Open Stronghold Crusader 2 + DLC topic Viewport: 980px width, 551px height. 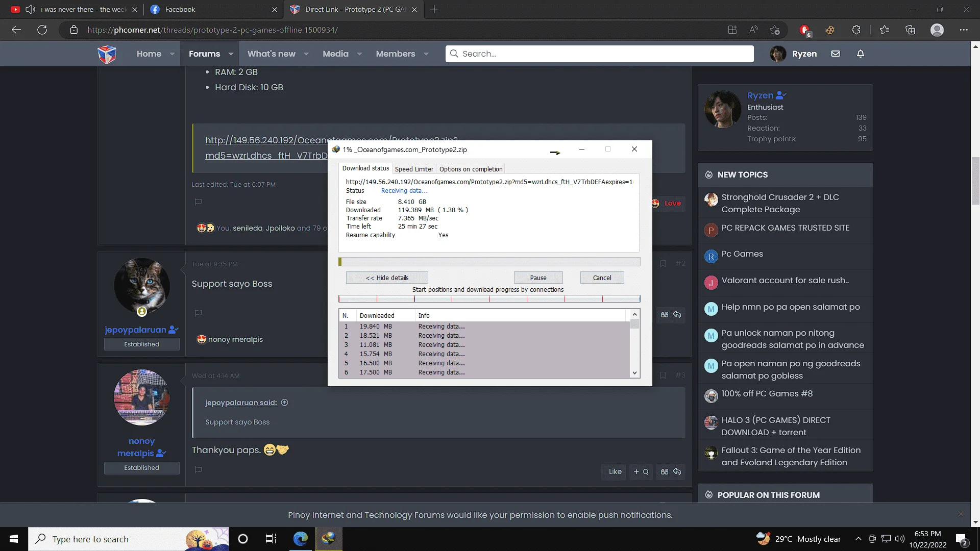[x=780, y=203]
